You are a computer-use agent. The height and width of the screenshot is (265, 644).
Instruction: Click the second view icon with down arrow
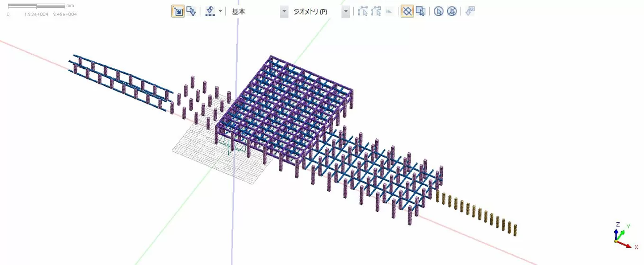tap(191, 12)
